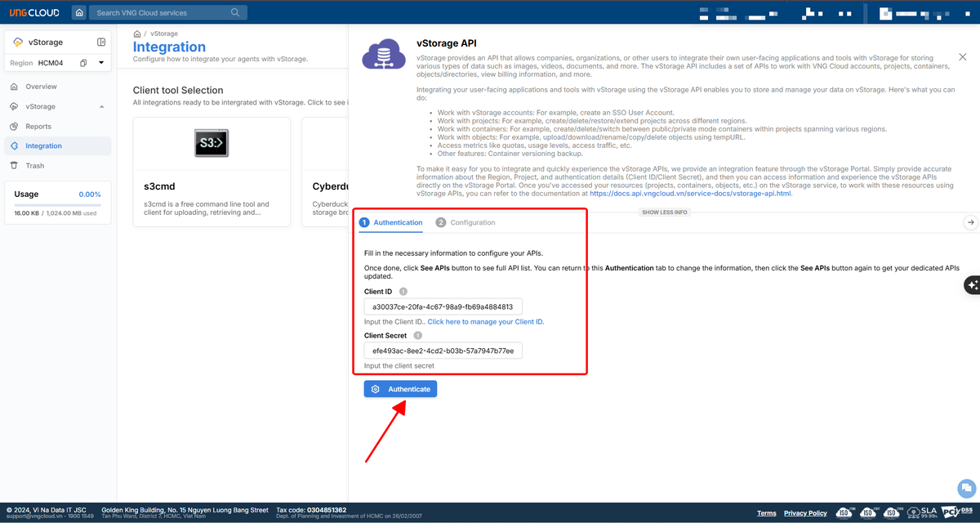Screen dimensions: 980x523
Task: Click the Client ID info icon
Action: (403, 292)
